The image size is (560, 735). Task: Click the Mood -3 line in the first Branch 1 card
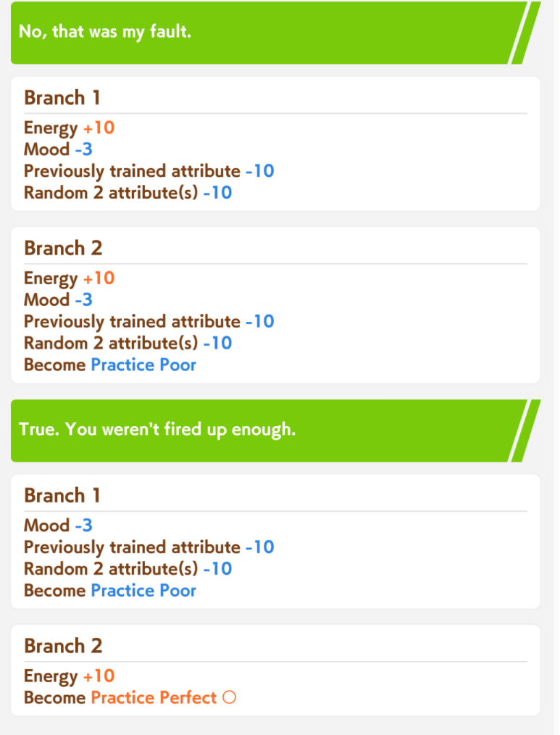tap(59, 150)
